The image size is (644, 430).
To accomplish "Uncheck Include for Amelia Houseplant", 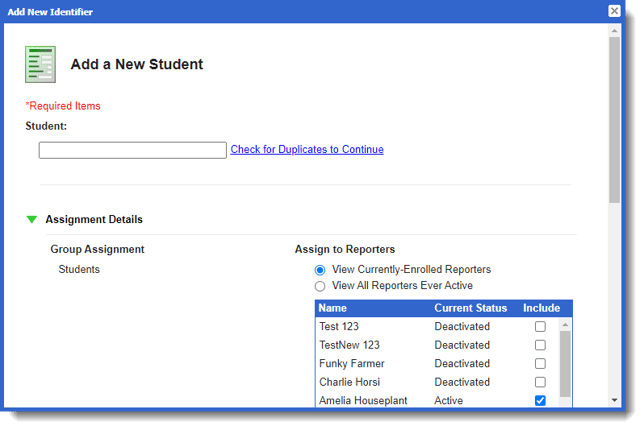I will pos(540,401).
